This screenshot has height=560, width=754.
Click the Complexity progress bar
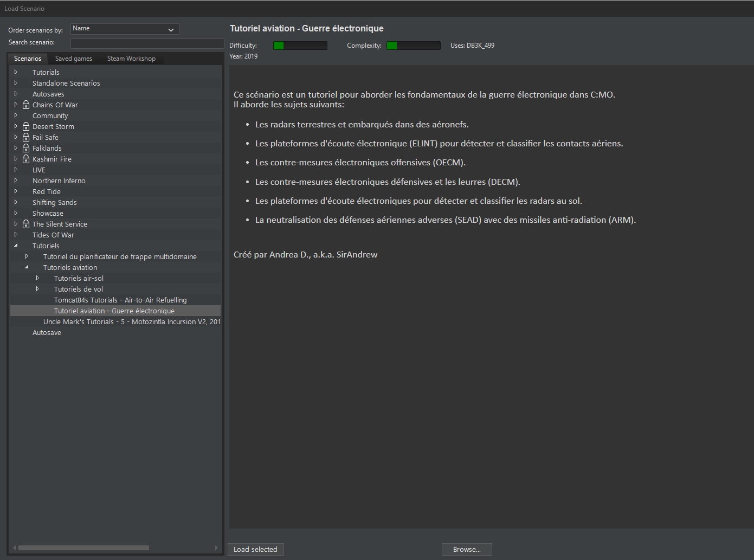(x=414, y=46)
